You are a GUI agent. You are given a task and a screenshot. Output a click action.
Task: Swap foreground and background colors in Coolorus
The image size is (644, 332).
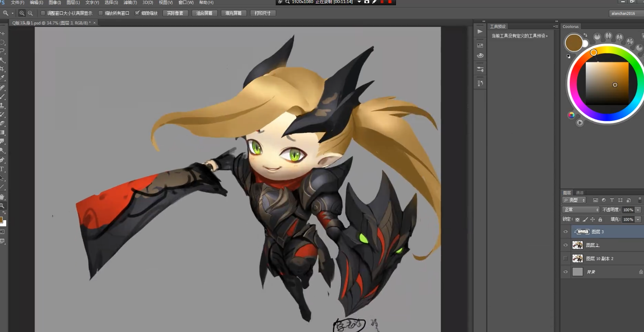click(585, 35)
